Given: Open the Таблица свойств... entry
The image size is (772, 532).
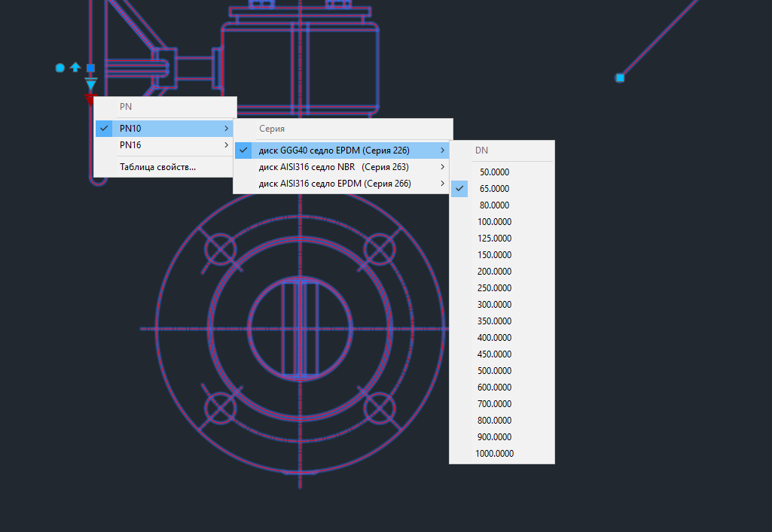Looking at the screenshot, I should [157, 167].
